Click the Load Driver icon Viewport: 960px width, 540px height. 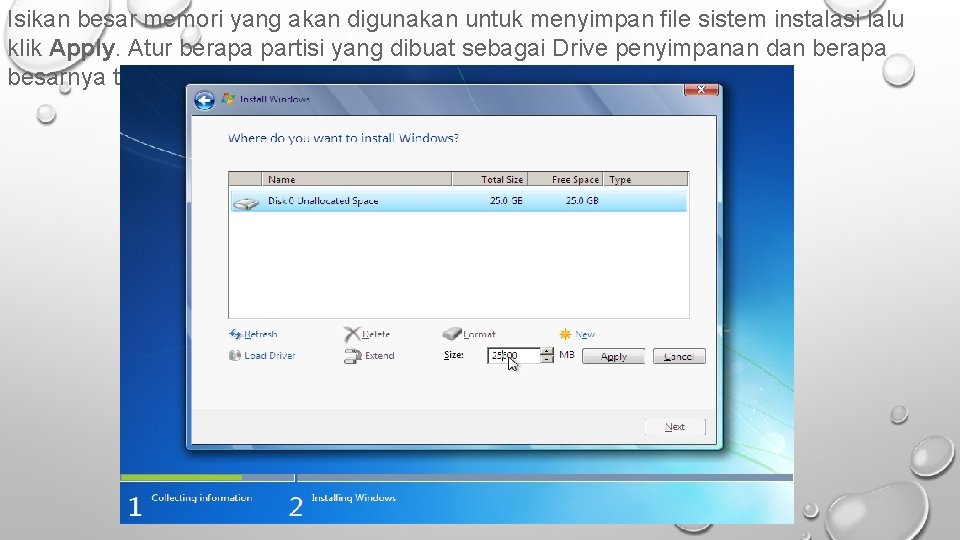tap(234, 355)
